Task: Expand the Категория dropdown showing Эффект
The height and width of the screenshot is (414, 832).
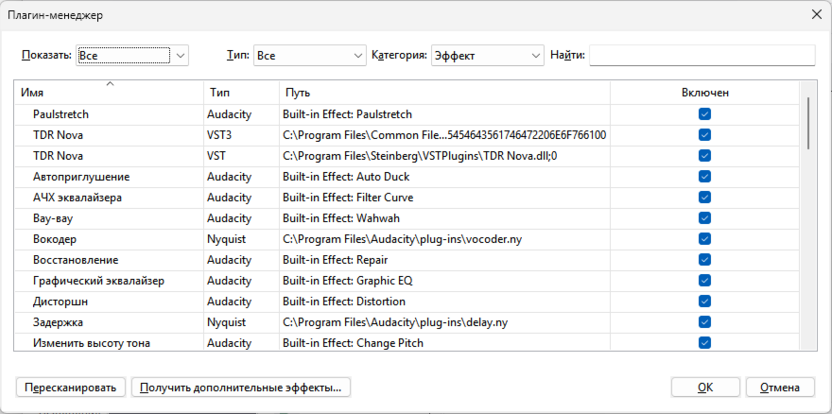Action: [488, 55]
